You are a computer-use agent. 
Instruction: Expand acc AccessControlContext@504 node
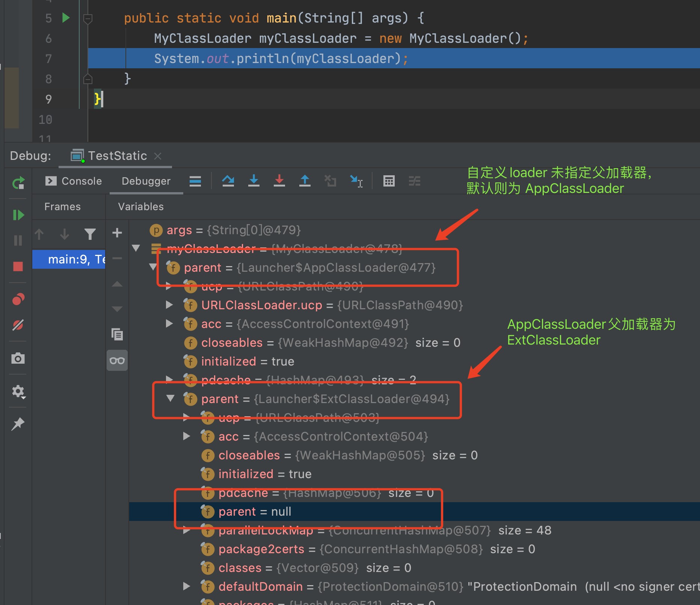[187, 436]
